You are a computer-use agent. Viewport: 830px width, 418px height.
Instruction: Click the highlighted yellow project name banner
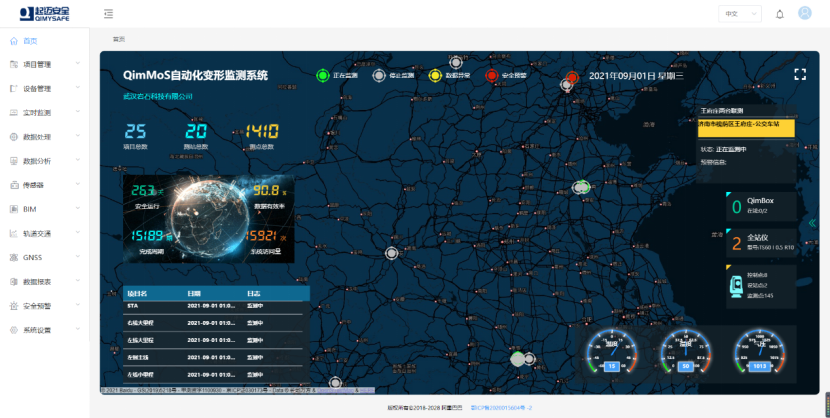coord(746,128)
